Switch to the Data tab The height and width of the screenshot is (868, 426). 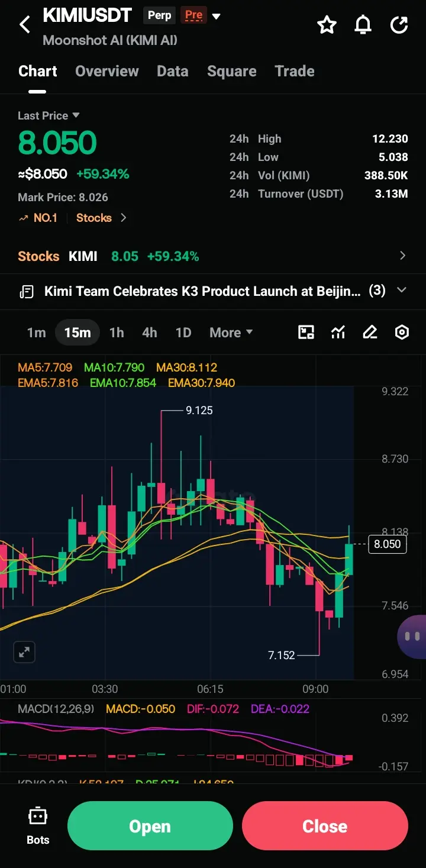[173, 71]
